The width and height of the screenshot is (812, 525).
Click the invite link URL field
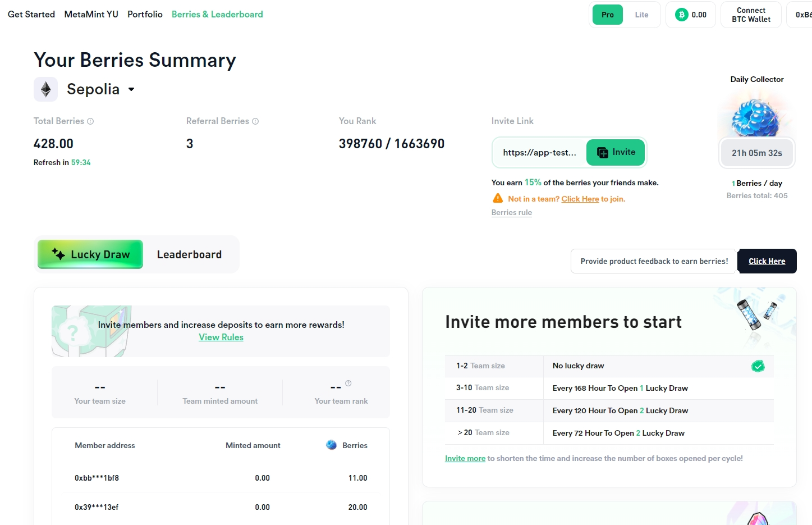click(539, 153)
